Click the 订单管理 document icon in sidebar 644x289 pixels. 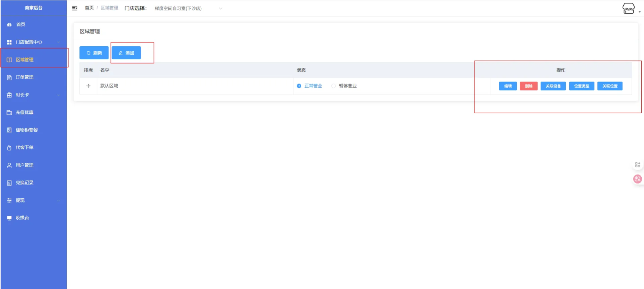coord(9,77)
